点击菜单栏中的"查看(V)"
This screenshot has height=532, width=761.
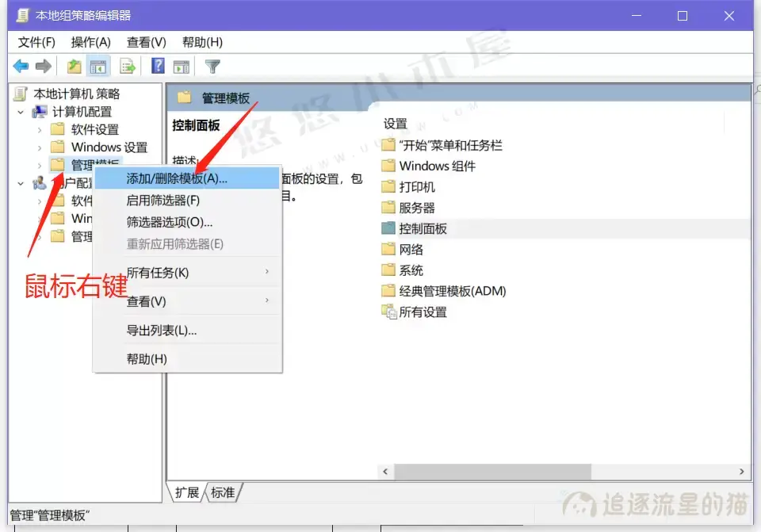click(146, 42)
